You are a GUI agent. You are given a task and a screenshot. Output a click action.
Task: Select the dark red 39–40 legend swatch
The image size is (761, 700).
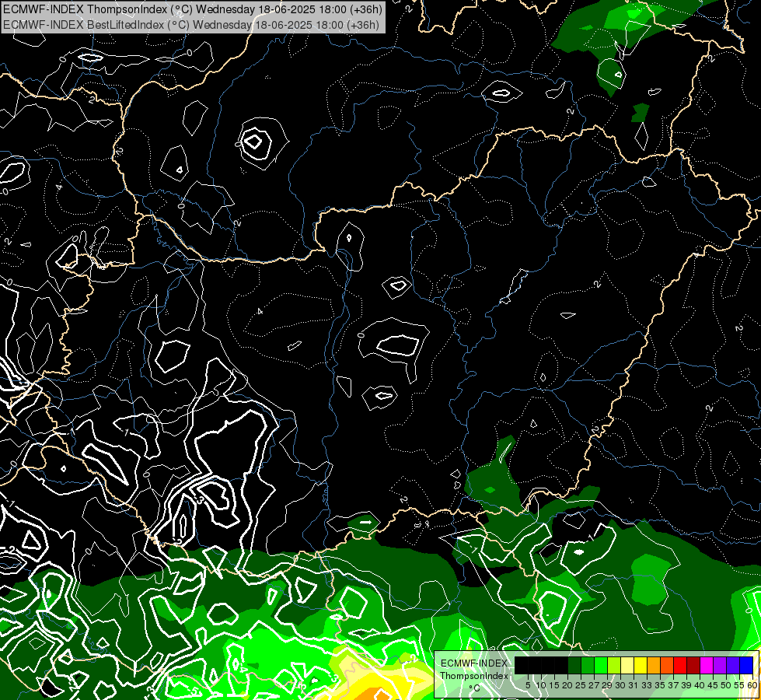coord(693,665)
